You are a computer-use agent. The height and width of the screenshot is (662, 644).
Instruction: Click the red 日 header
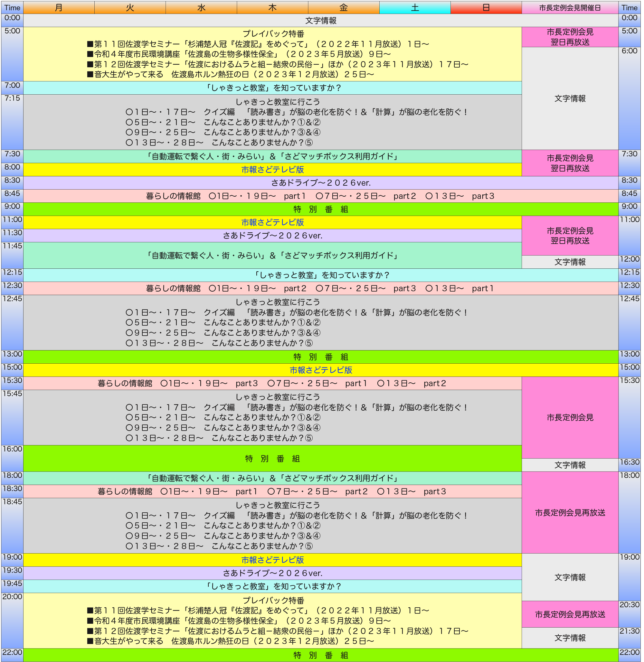(x=486, y=7)
